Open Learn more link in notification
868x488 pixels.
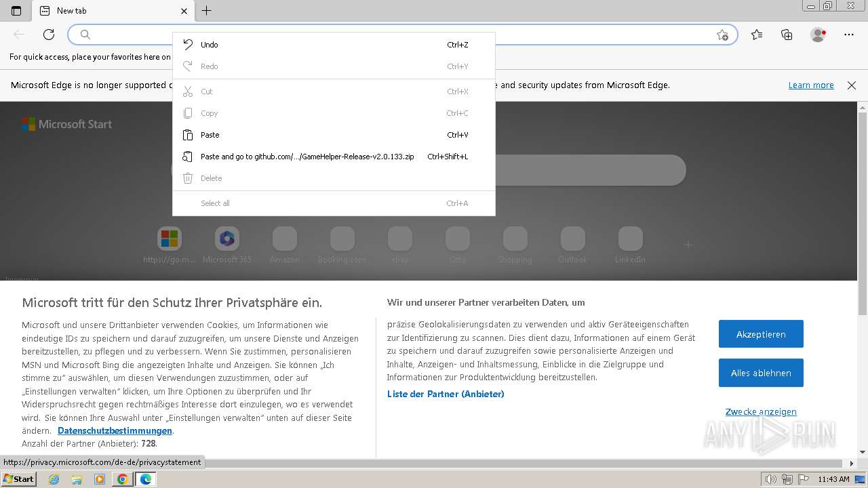(x=811, y=85)
